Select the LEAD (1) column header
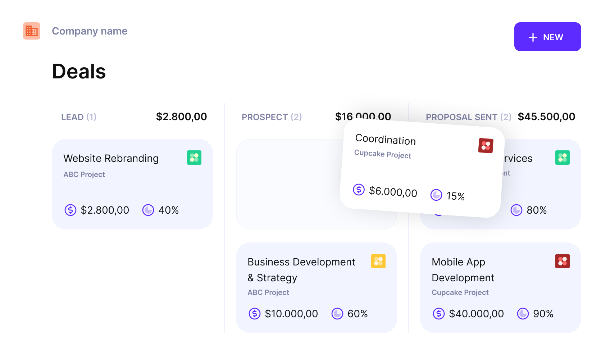 (x=79, y=117)
